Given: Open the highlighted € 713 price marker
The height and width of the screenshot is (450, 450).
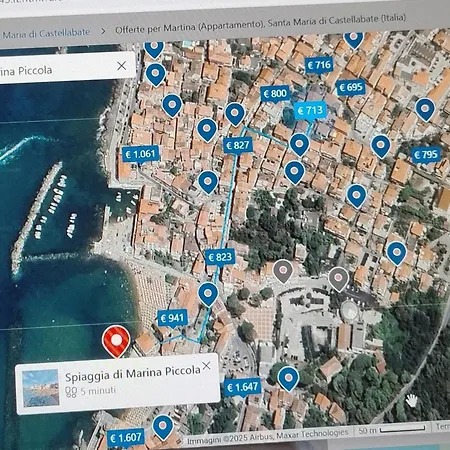Looking at the screenshot, I should click(310, 110).
